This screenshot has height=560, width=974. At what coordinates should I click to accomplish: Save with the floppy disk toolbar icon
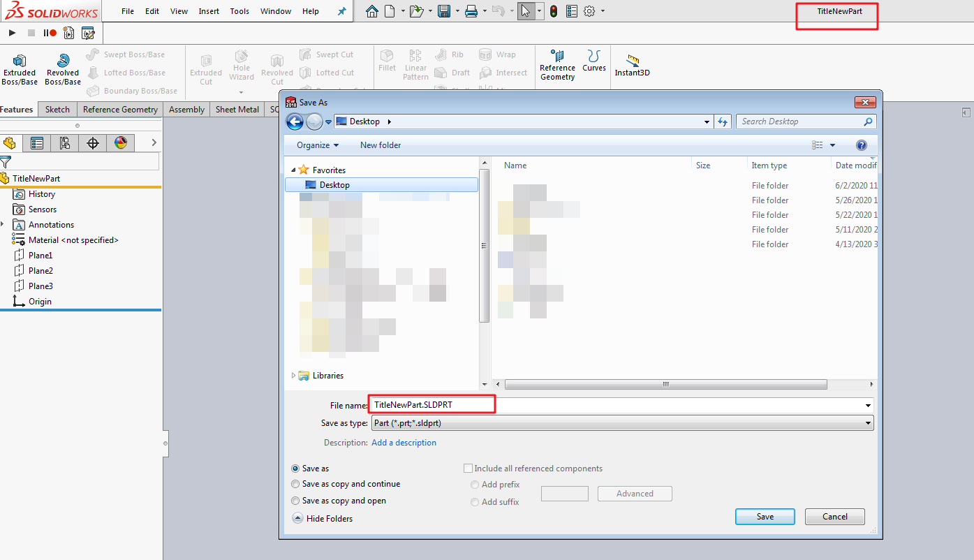click(443, 11)
